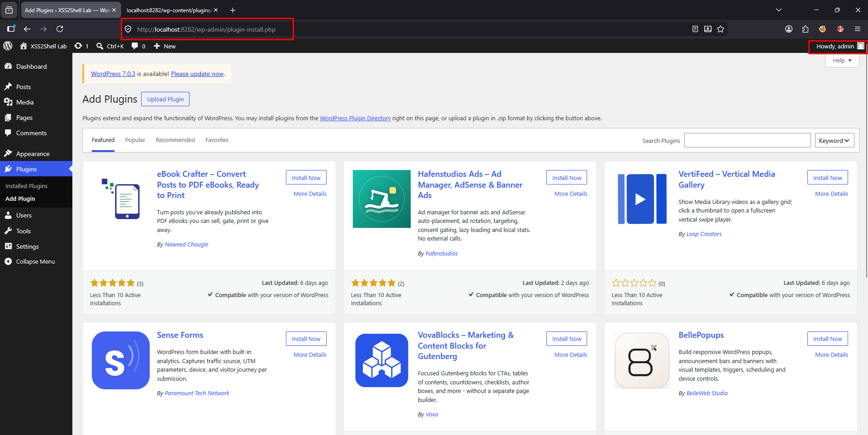Close the Add Plugins browser tab

[x=114, y=10]
